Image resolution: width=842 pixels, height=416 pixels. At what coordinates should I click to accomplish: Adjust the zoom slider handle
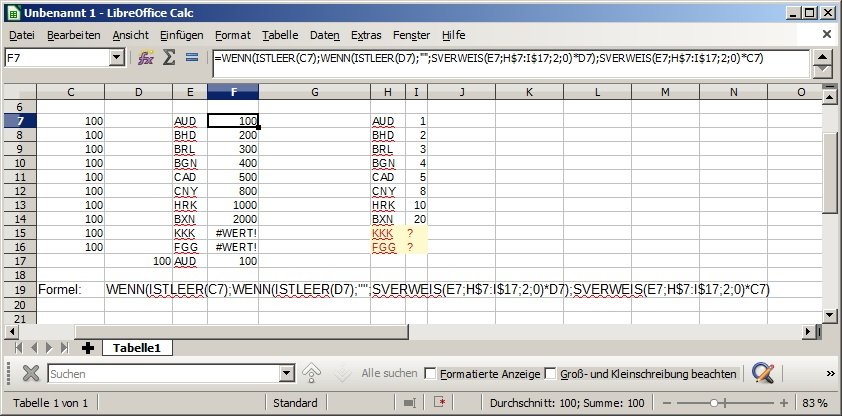[714, 403]
